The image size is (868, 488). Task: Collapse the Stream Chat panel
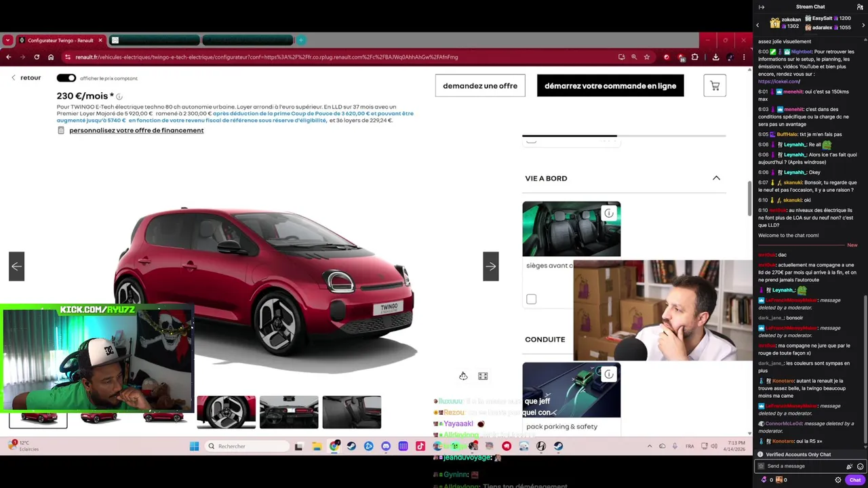(762, 7)
